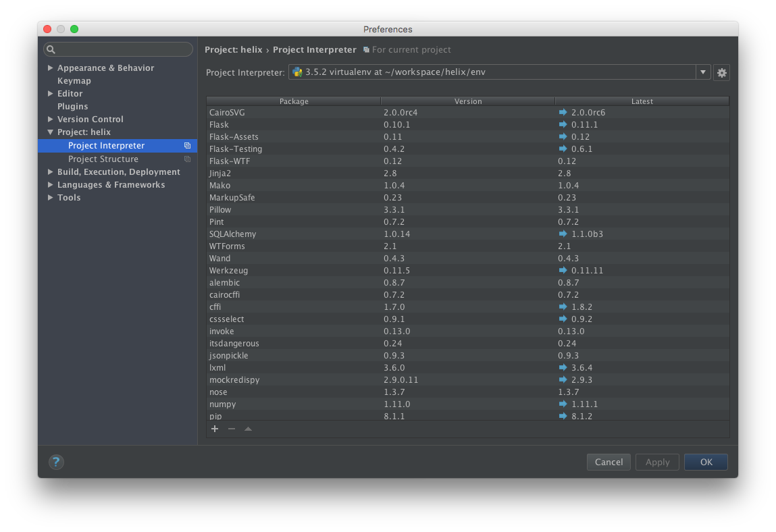Click the update arrow for lxml

pyautogui.click(x=563, y=367)
